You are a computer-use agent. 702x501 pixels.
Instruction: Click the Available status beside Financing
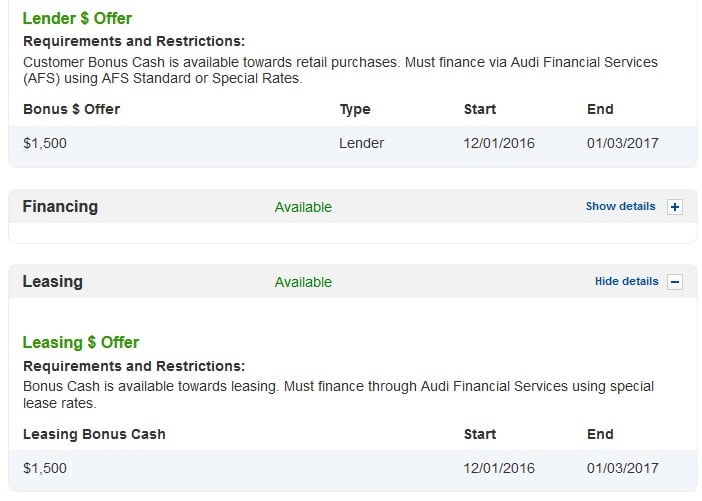click(303, 207)
